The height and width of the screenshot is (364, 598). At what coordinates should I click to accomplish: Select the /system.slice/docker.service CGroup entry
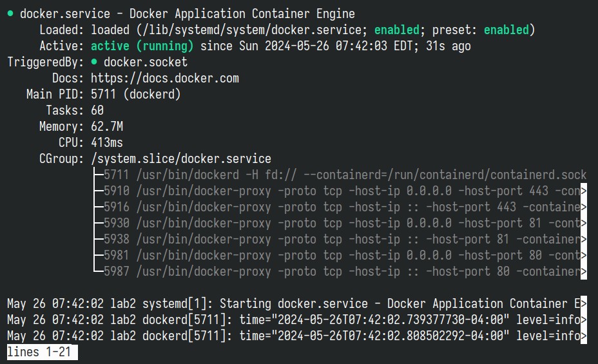pos(181,158)
